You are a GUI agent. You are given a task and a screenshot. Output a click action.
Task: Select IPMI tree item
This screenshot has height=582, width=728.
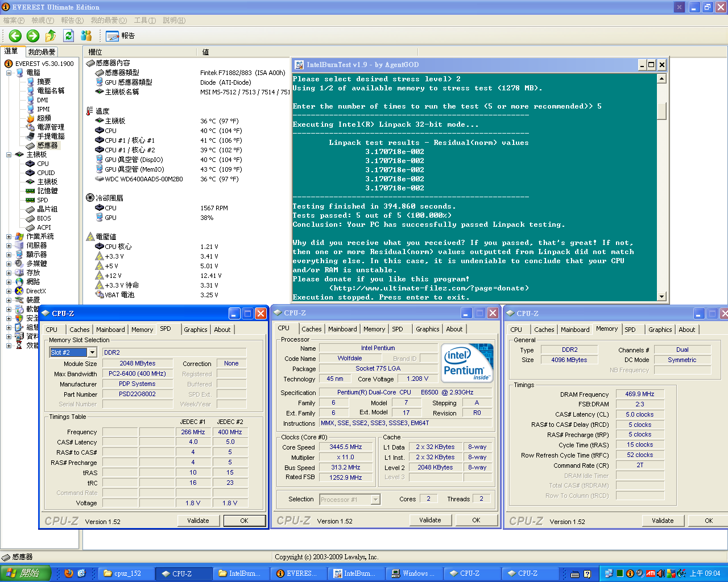click(43, 109)
